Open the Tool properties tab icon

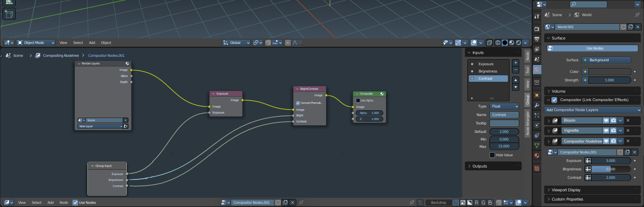pyautogui.click(x=537, y=16)
